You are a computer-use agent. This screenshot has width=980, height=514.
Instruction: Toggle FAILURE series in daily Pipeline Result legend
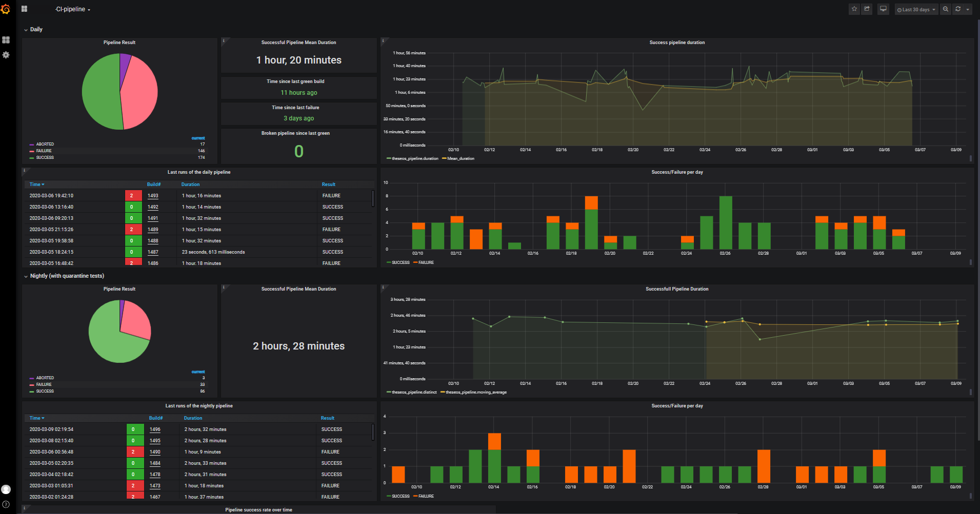(x=44, y=151)
